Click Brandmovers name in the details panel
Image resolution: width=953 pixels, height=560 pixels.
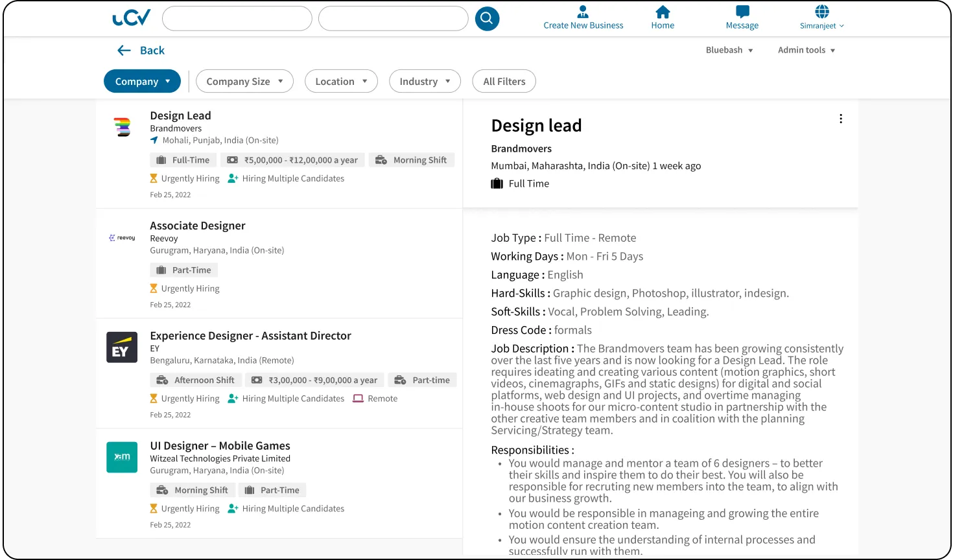point(521,148)
